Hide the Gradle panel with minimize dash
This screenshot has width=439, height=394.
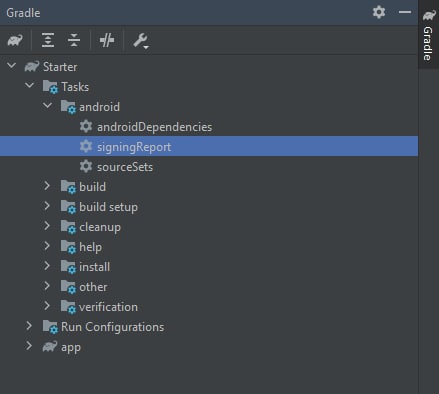click(x=405, y=12)
